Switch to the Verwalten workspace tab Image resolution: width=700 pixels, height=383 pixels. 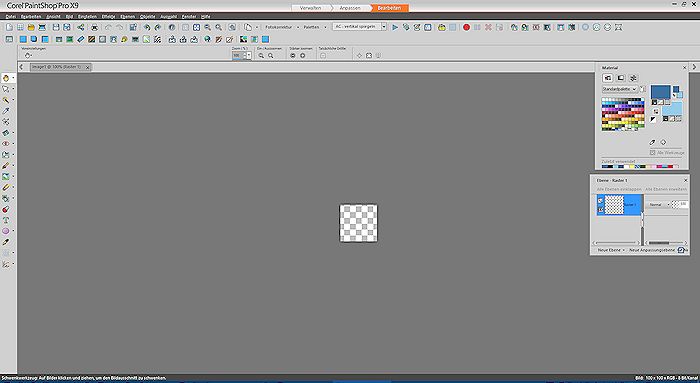[x=310, y=8]
